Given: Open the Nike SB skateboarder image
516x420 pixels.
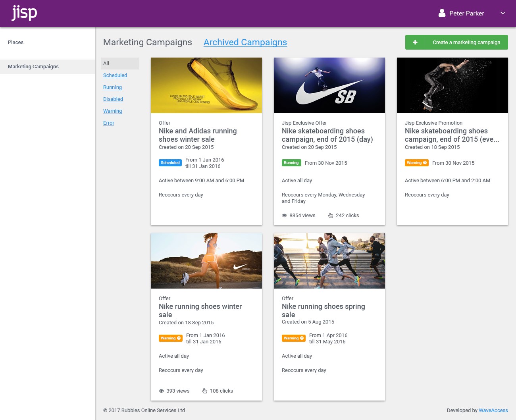Looking at the screenshot, I should (329, 85).
